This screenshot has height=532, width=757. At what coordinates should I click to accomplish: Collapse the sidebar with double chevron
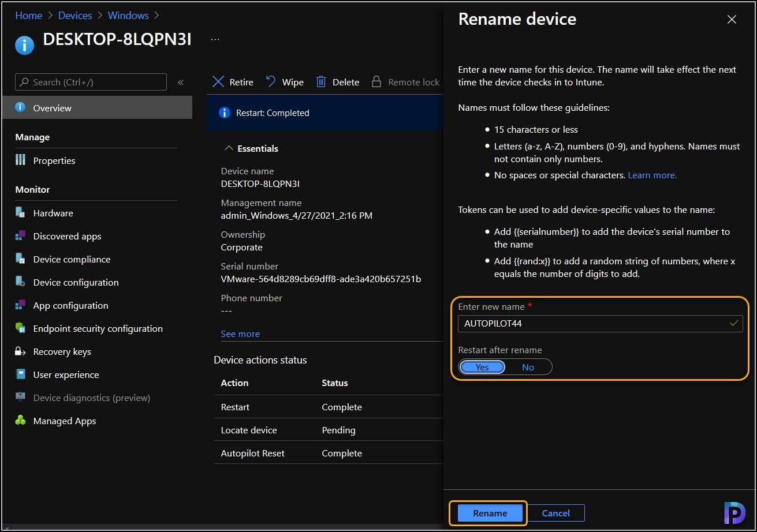[x=180, y=82]
